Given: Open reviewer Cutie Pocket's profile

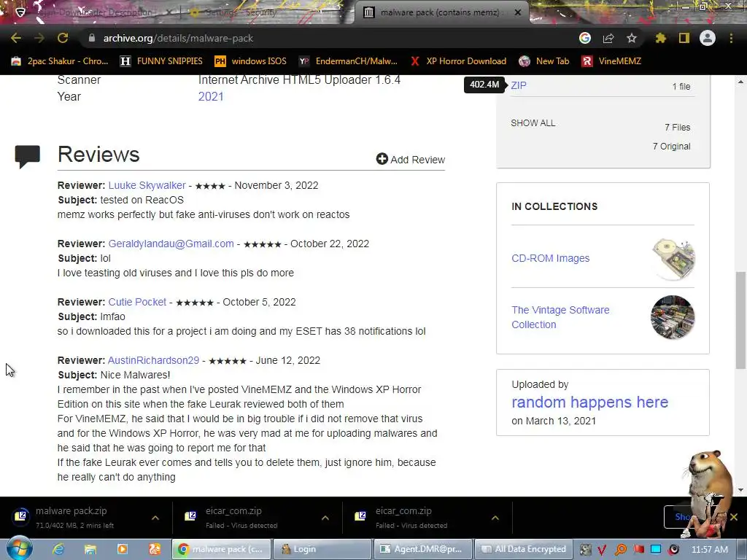Looking at the screenshot, I should point(137,302).
